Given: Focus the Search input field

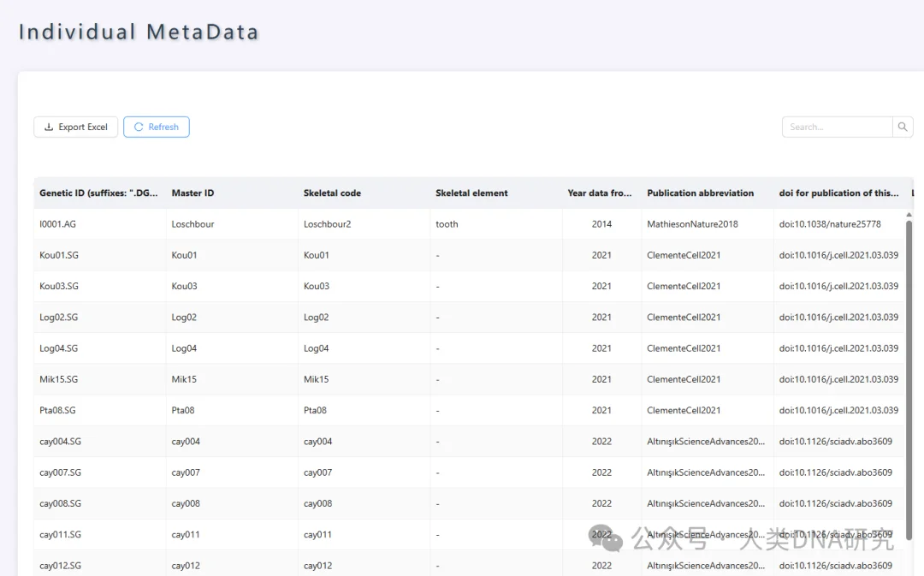Looking at the screenshot, I should tap(837, 127).
